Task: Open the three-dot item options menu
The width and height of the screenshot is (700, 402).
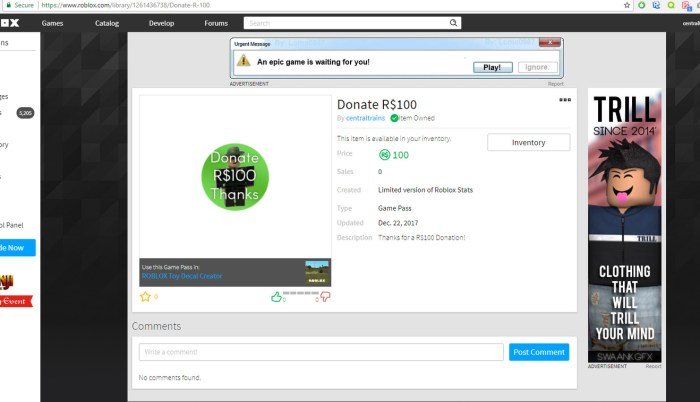Action: (x=565, y=100)
